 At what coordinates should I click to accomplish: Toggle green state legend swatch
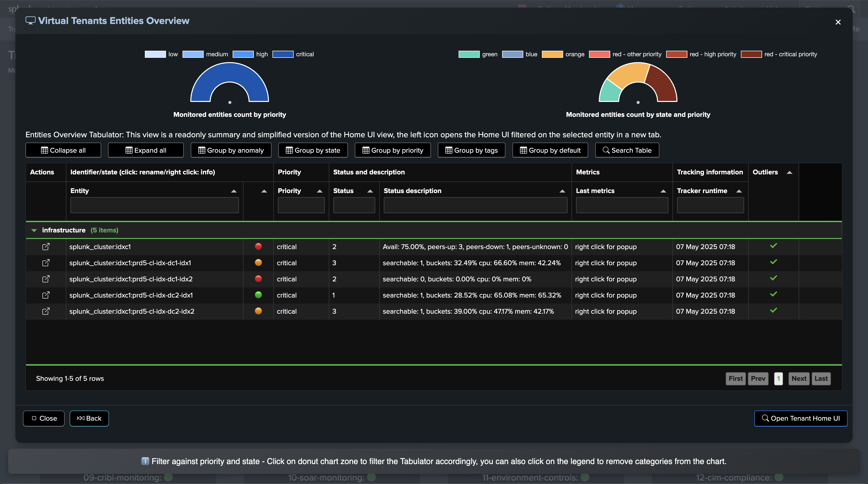click(x=469, y=54)
